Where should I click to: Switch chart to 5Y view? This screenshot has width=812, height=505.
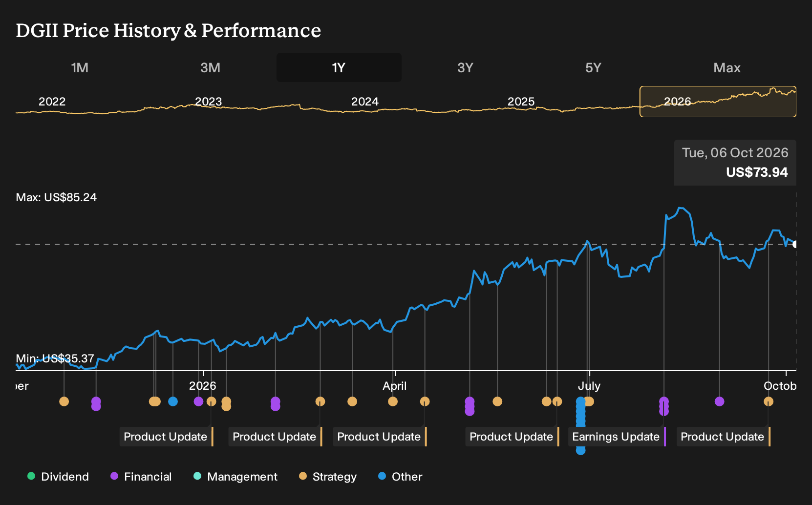pyautogui.click(x=593, y=67)
